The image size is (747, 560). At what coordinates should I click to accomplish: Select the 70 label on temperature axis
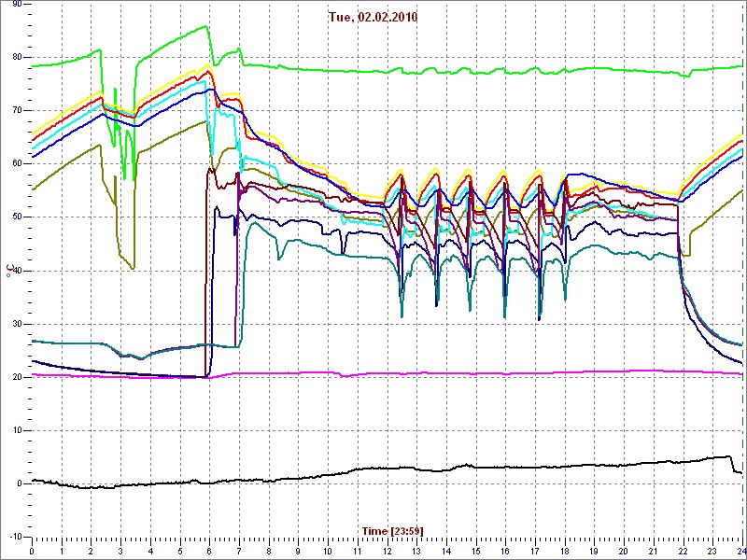16,110
